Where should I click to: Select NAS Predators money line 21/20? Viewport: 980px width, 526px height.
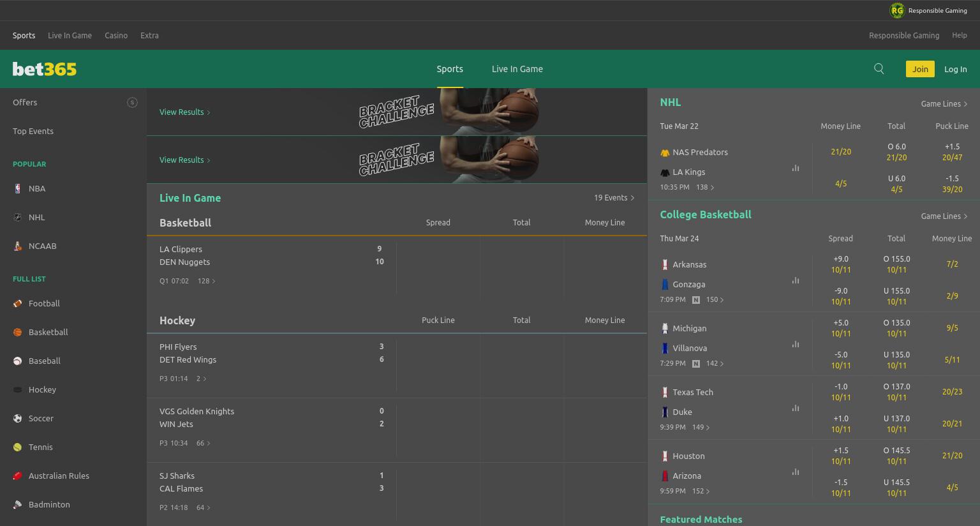coord(841,152)
